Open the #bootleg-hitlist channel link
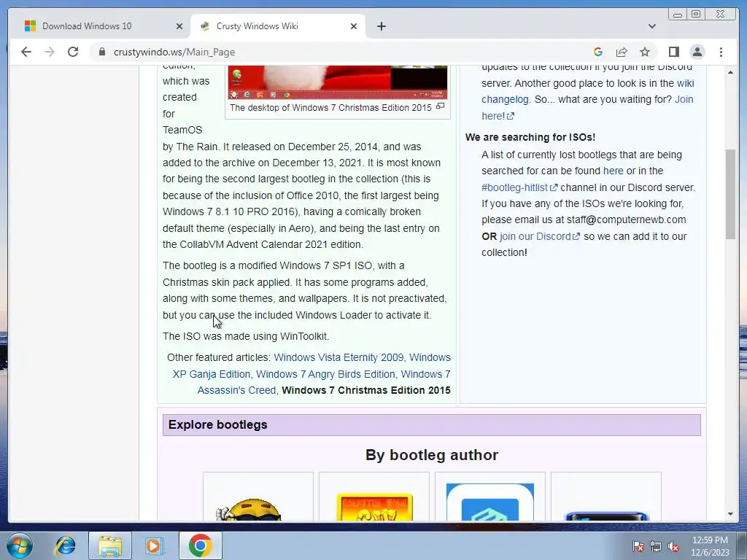 (519, 187)
